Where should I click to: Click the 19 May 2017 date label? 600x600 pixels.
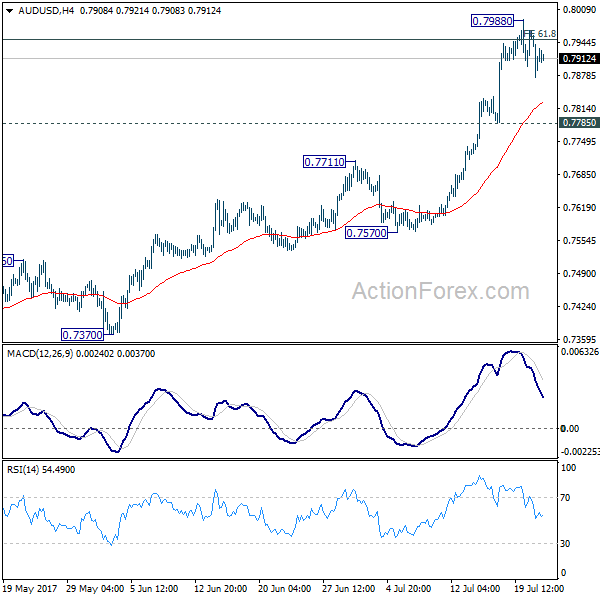point(29,589)
